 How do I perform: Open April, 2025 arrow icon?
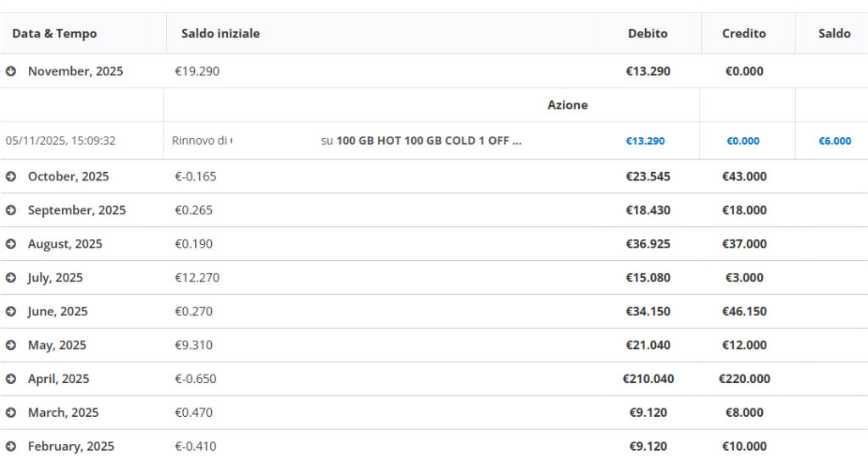pos(11,379)
